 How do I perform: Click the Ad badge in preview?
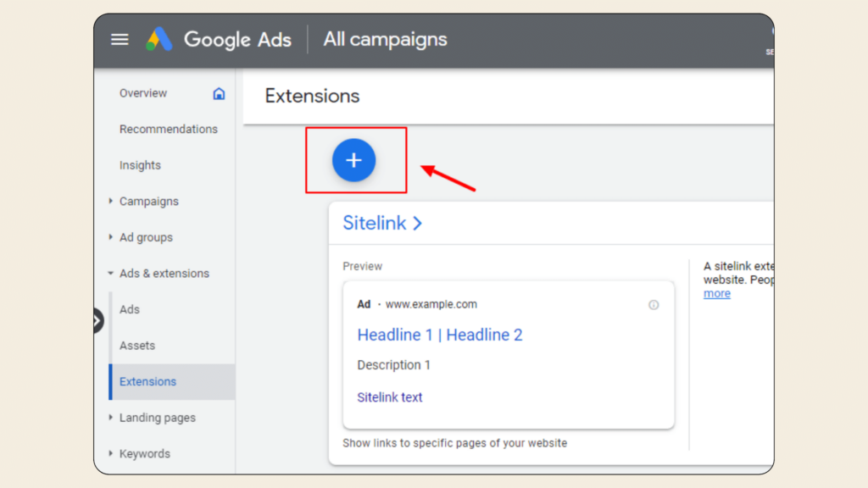pos(364,304)
